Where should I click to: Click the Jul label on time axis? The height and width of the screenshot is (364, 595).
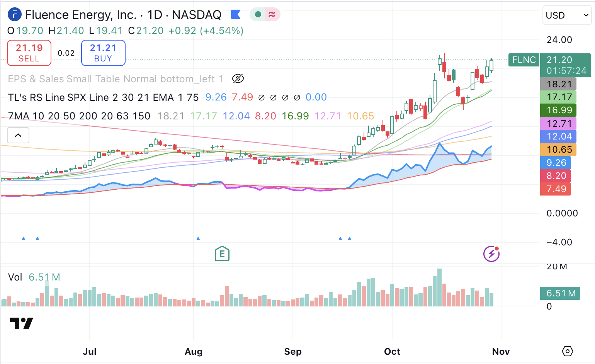[x=90, y=352]
